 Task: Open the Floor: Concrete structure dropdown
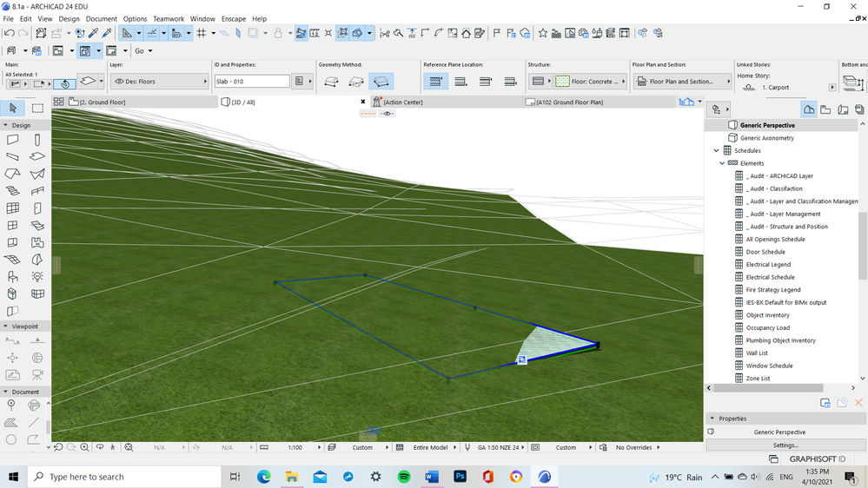(589, 82)
